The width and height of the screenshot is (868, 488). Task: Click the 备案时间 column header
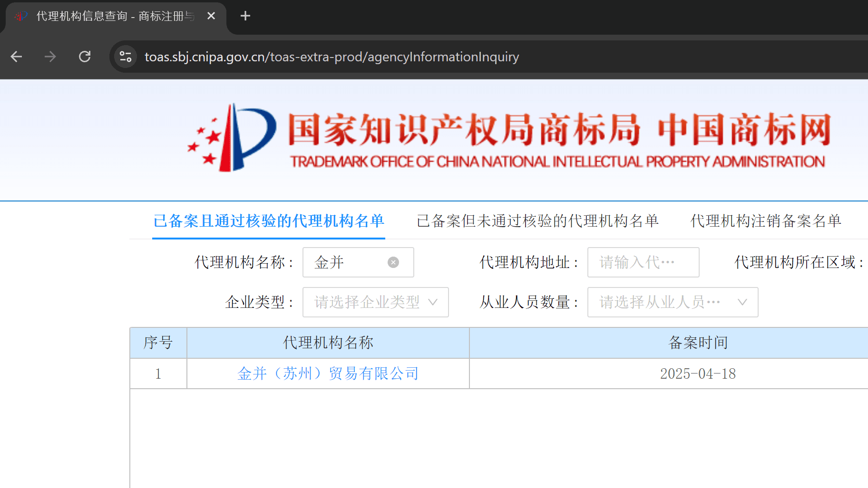point(669,343)
